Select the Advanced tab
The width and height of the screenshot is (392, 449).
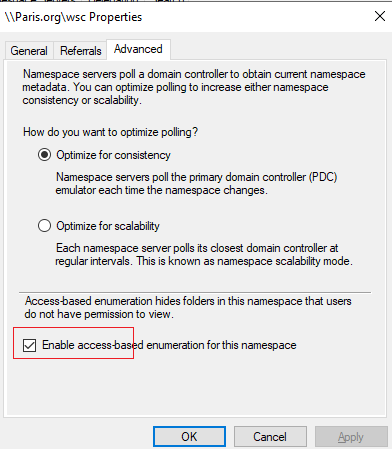tap(138, 49)
